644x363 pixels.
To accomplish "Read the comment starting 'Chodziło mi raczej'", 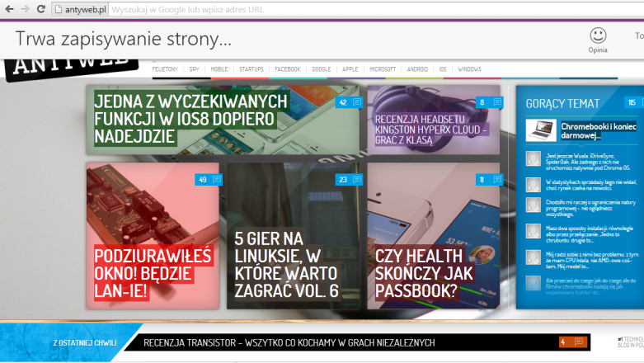I will coord(590,208).
